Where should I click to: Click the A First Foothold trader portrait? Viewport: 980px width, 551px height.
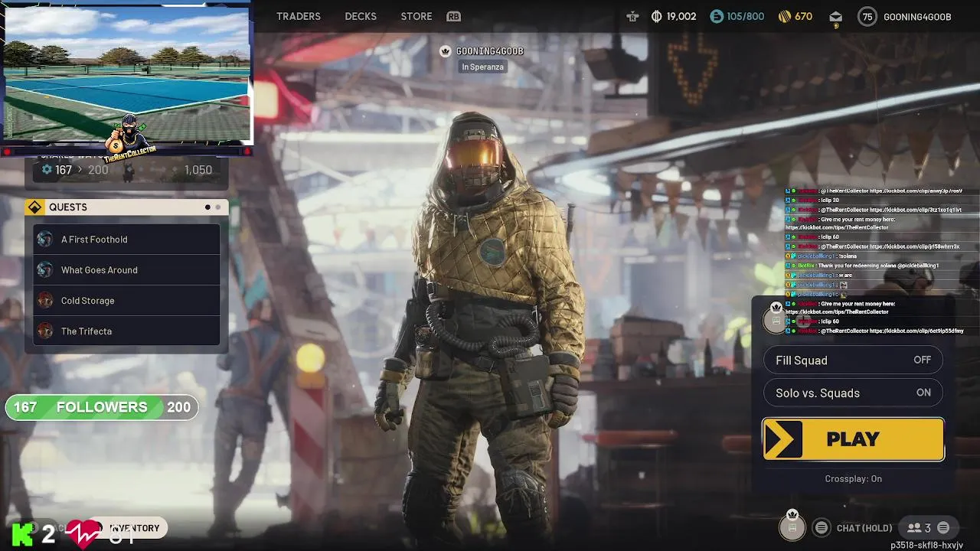point(45,240)
